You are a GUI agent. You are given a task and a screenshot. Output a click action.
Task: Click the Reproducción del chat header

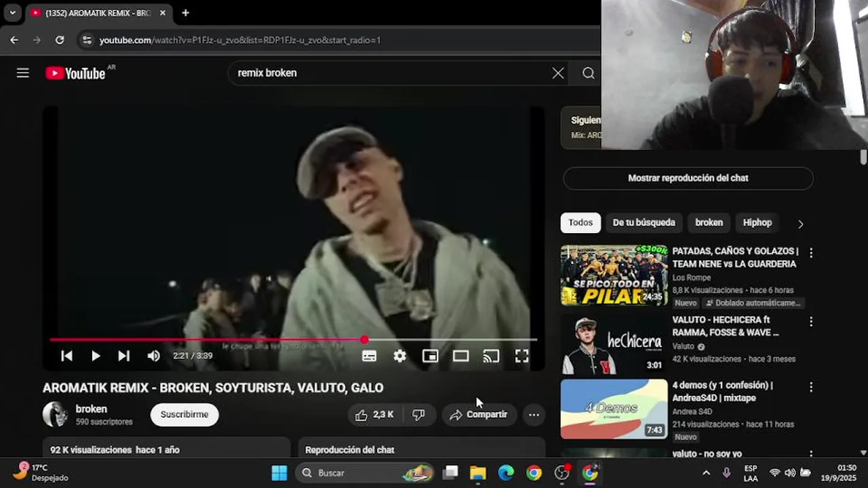[x=350, y=450]
